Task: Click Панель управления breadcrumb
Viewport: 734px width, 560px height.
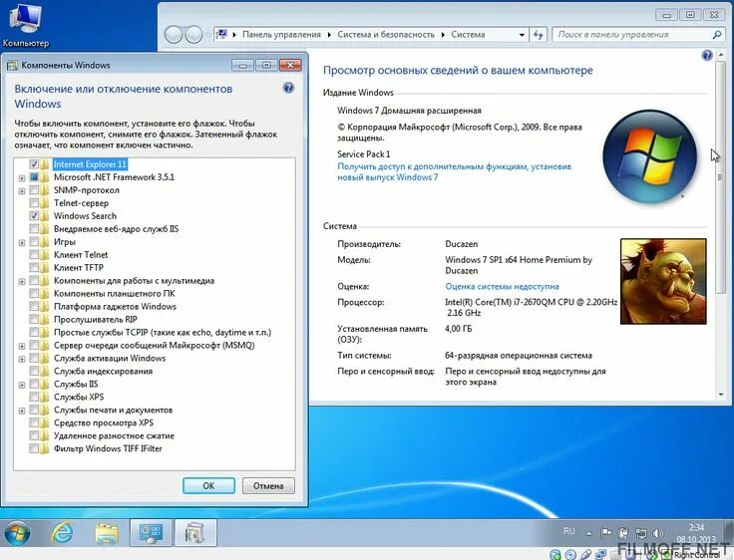Action: (281, 35)
